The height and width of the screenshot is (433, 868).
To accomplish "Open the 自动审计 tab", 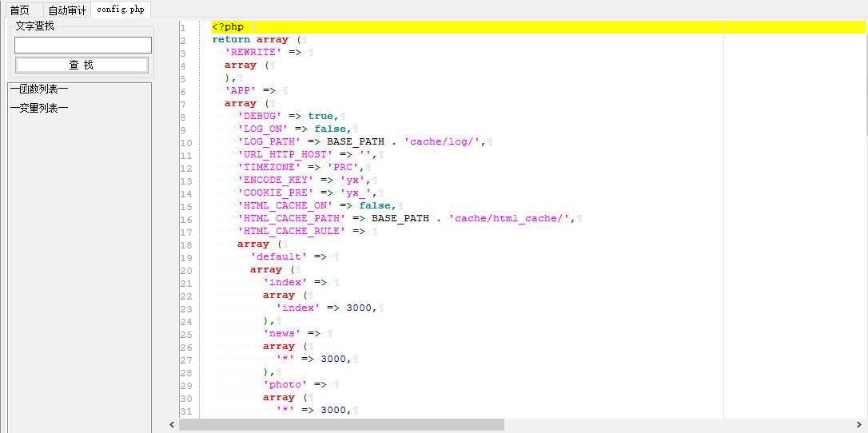I will pyautogui.click(x=67, y=10).
